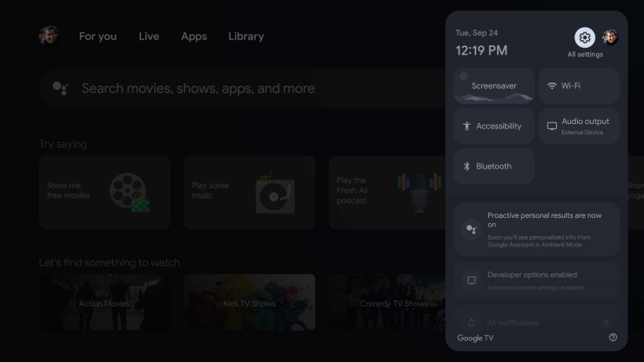Image resolution: width=644 pixels, height=362 pixels.
Task: Start the Screensaver tile
Action: tap(494, 85)
